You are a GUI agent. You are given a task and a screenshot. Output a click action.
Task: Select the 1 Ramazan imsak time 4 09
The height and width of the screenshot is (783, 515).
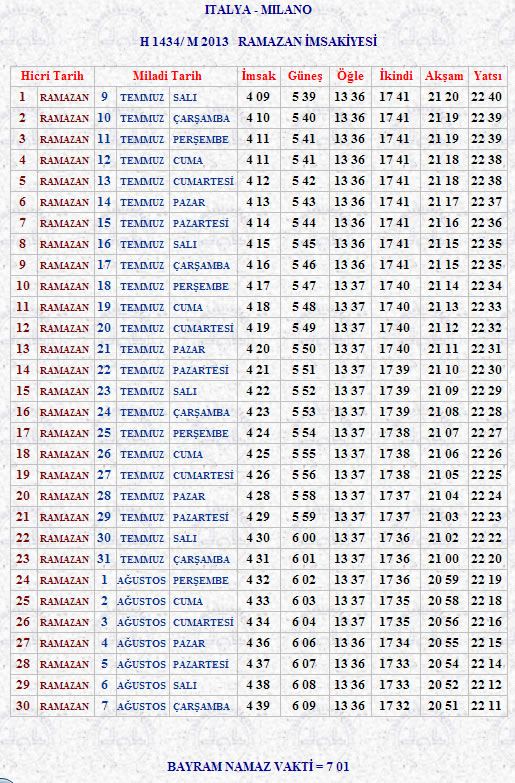(x=258, y=97)
